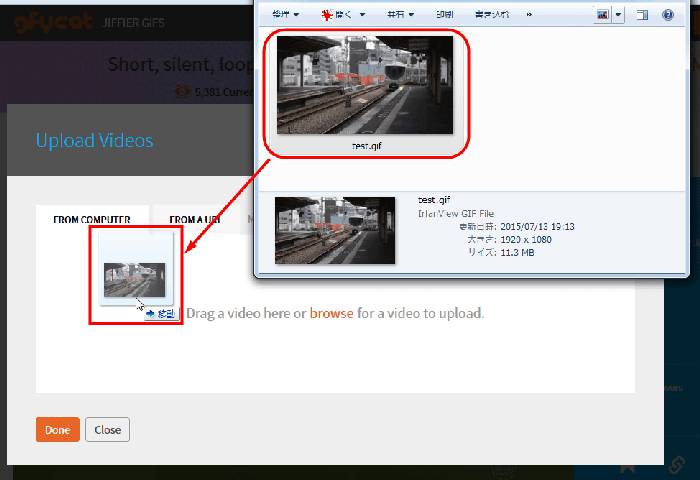Click the Upload Videos heading
Viewport: 700px width, 480px height.
[x=95, y=141]
